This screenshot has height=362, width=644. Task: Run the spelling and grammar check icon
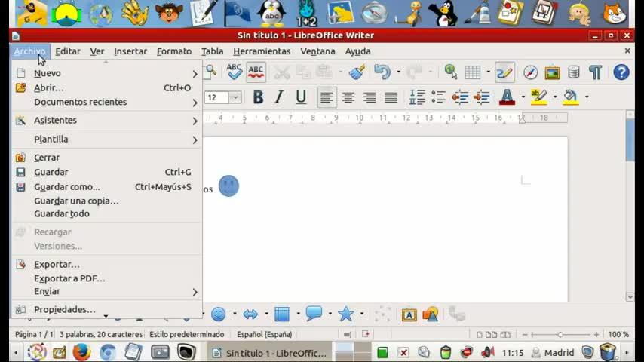(x=235, y=72)
